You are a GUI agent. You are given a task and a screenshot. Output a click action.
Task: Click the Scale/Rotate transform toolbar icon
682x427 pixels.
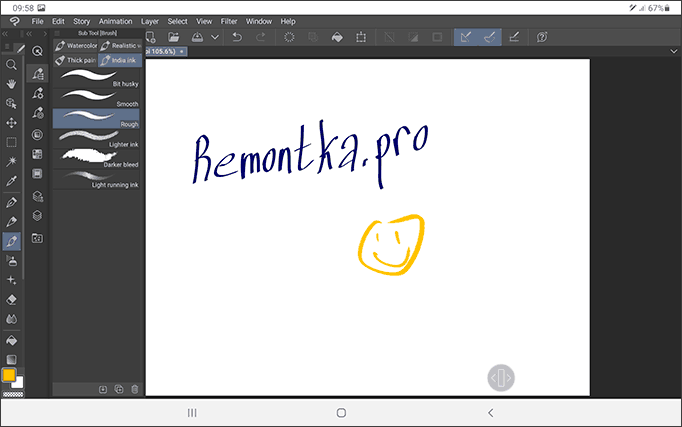tap(361, 37)
